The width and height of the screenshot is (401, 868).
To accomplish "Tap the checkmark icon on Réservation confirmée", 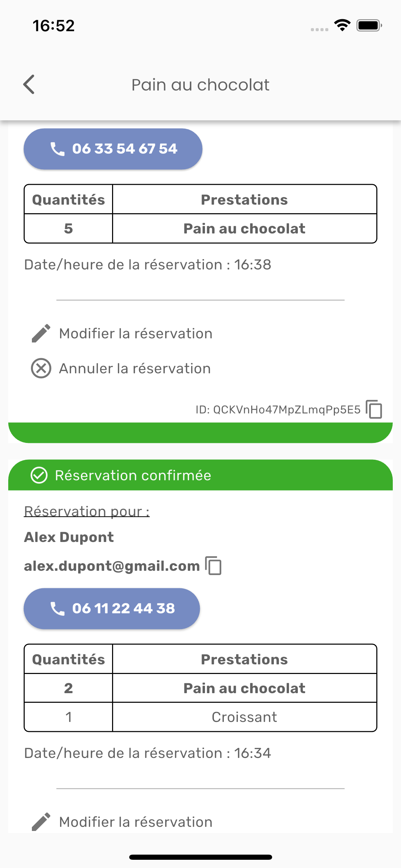I will [39, 475].
